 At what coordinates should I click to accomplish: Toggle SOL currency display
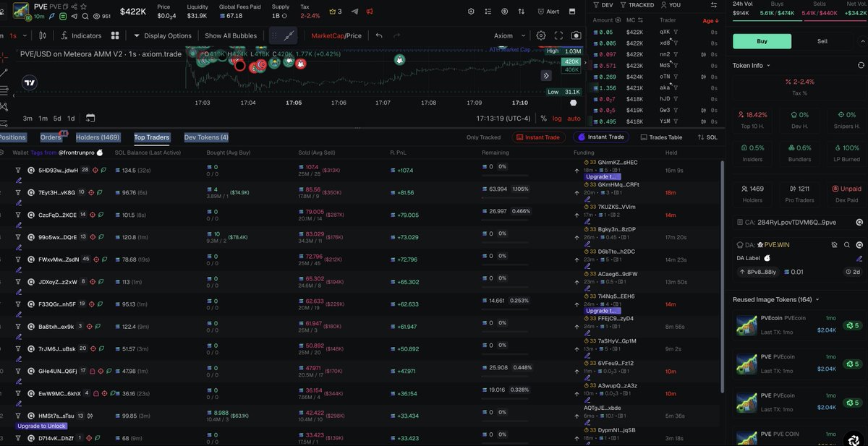[707, 137]
